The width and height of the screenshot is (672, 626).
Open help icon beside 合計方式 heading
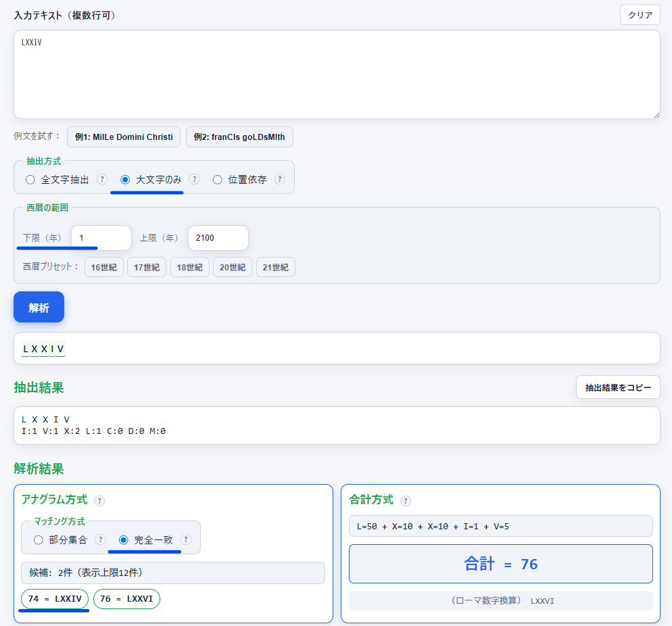406,500
